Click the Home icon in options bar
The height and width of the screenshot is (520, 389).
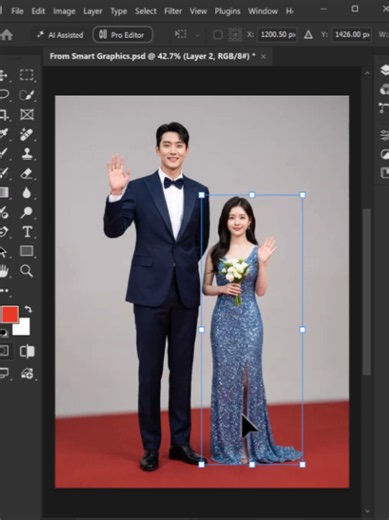click(6, 35)
